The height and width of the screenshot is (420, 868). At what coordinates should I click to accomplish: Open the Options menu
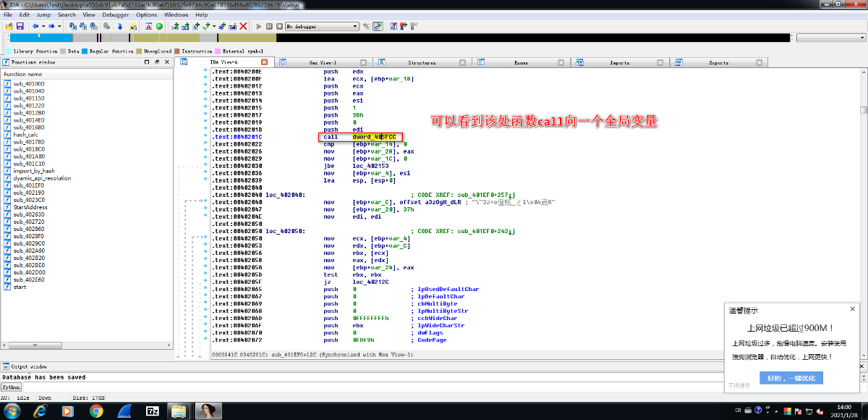point(147,14)
